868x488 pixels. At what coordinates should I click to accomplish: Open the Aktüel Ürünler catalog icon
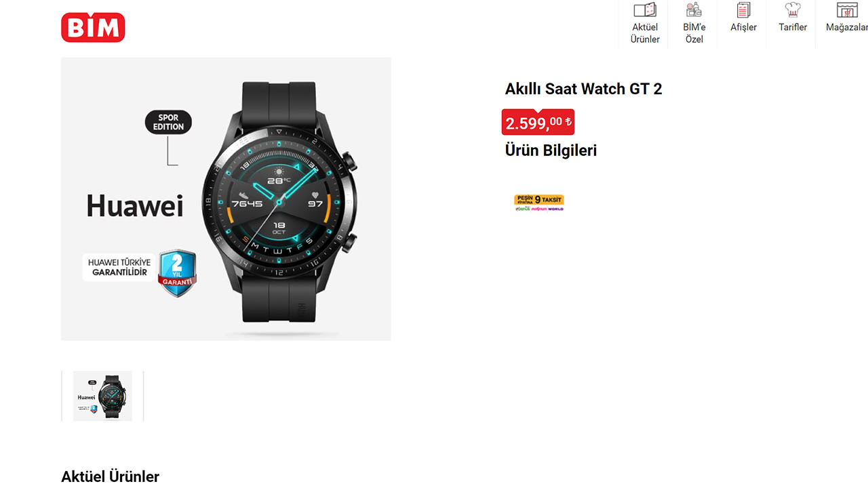click(645, 10)
